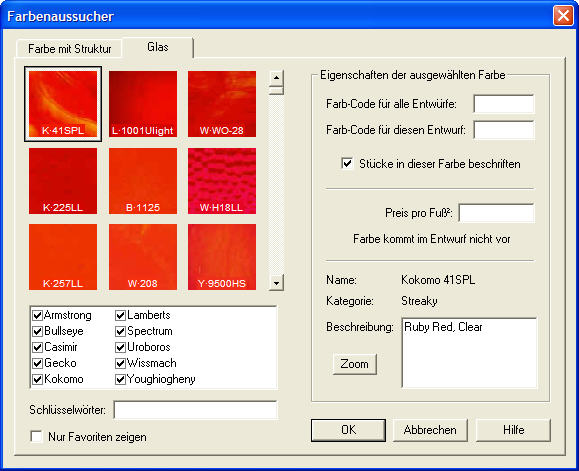The width and height of the screenshot is (579, 471).
Task: Uncheck the Armstrong manufacturer checkbox
Action: pos(37,315)
